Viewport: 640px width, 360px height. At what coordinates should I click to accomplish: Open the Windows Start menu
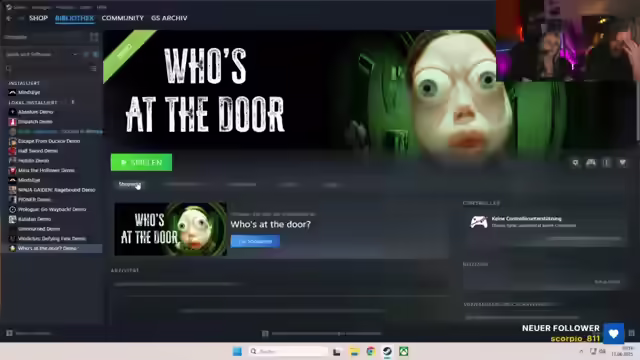pyautogui.click(x=237, y=351)
